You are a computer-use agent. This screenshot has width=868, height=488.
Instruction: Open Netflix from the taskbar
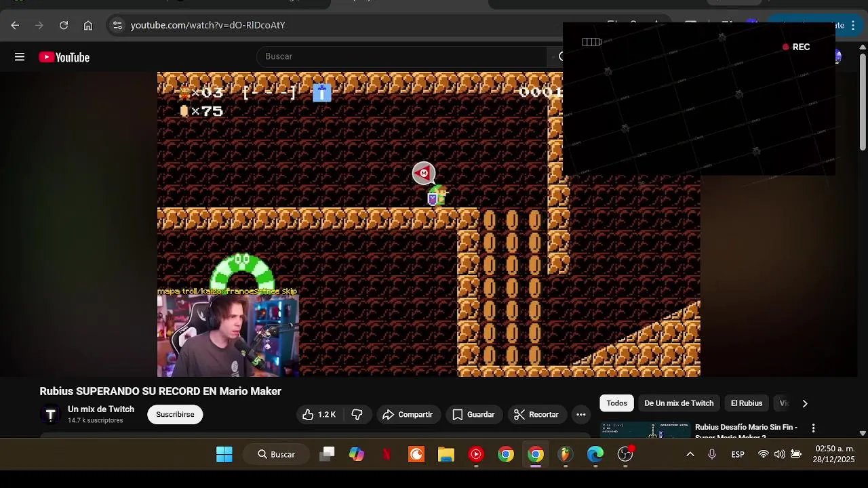387,454
